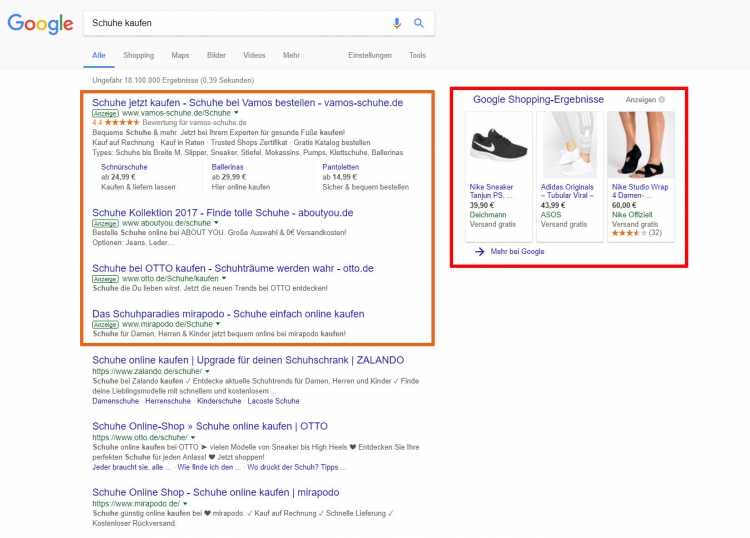Click the Nike Sneaker Tanjun product image
The image size is (750, 538).
pyautogui.click(x=498, y=145)
